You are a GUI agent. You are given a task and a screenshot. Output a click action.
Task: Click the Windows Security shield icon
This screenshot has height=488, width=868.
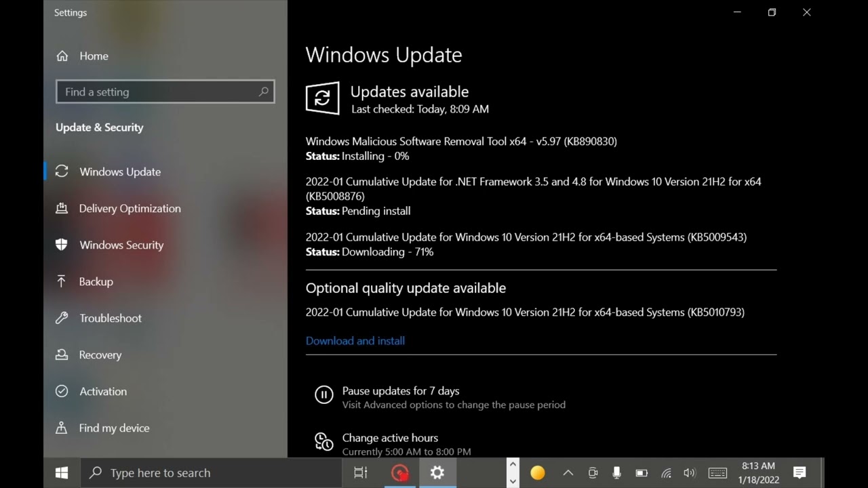click(x=62, y=245)
